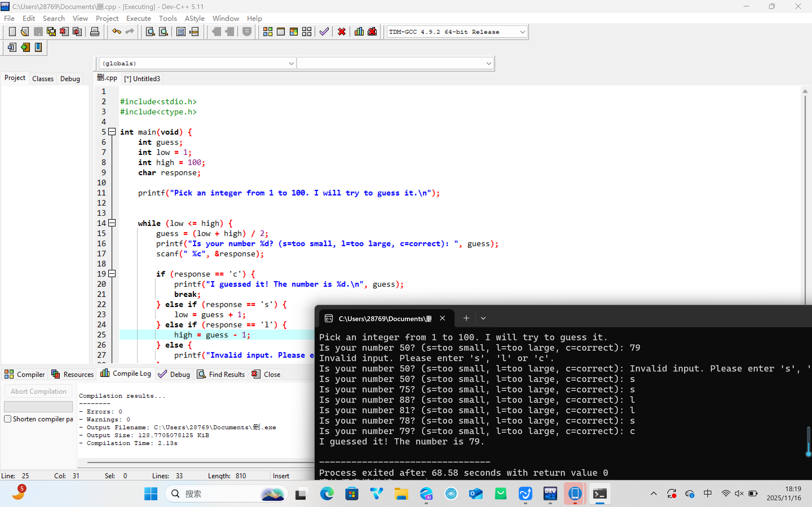Open the terminal tab dropdown chevron
The image size is (812, 507).
tap(483, 318)
